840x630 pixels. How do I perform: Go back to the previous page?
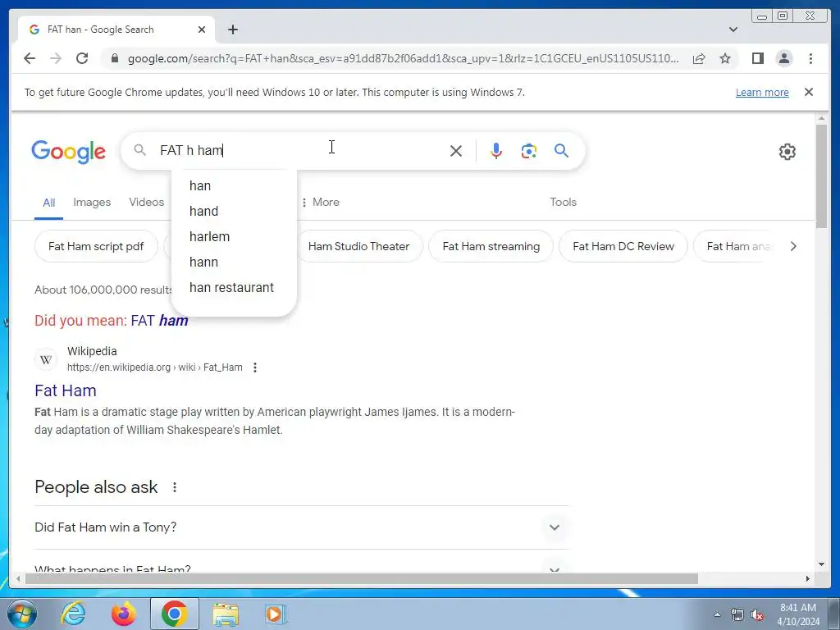point(30,58)
